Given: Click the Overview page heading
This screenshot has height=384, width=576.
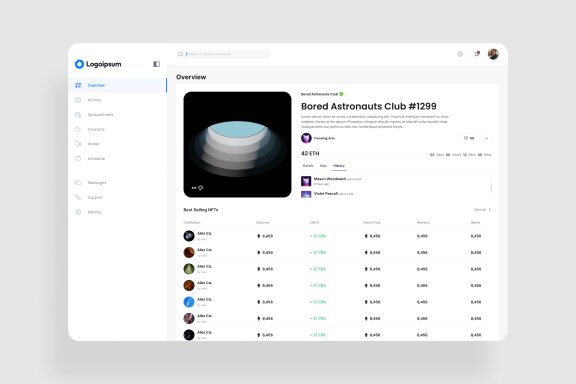Looking at the screenshot, I should tap(191, 77).
